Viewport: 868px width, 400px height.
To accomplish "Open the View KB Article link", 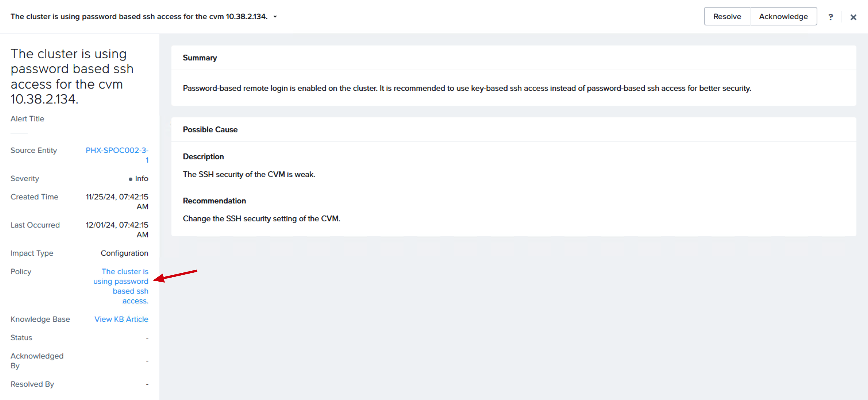I will coord(121,319).
